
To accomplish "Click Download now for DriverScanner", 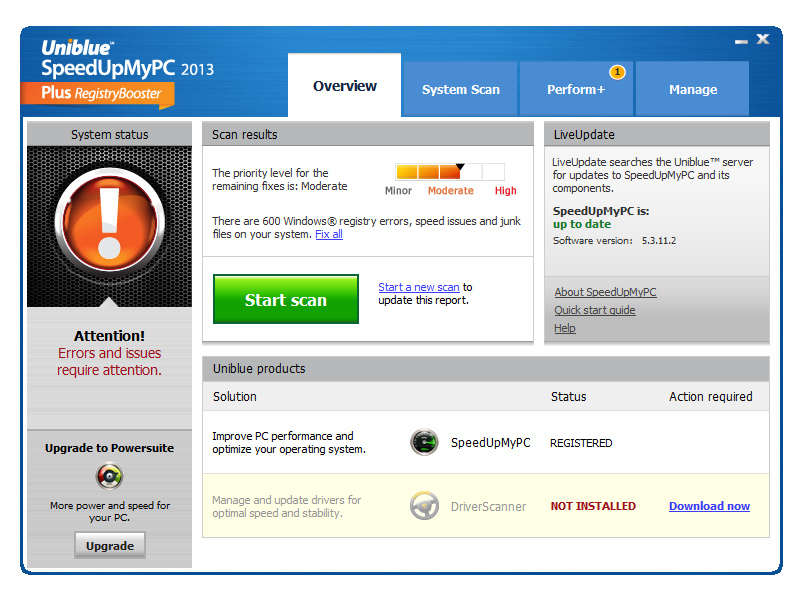I will click(709, 506).
